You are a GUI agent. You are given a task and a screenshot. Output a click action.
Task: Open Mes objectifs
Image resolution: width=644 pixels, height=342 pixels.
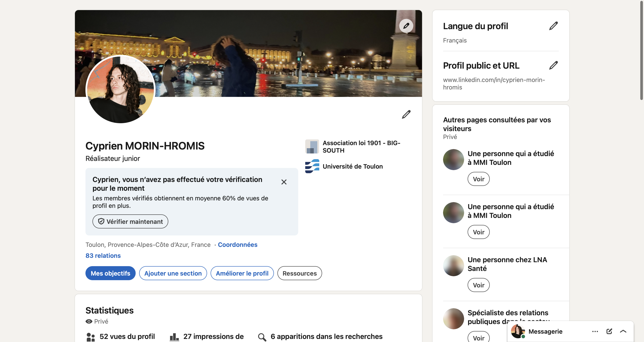(110, 273)
